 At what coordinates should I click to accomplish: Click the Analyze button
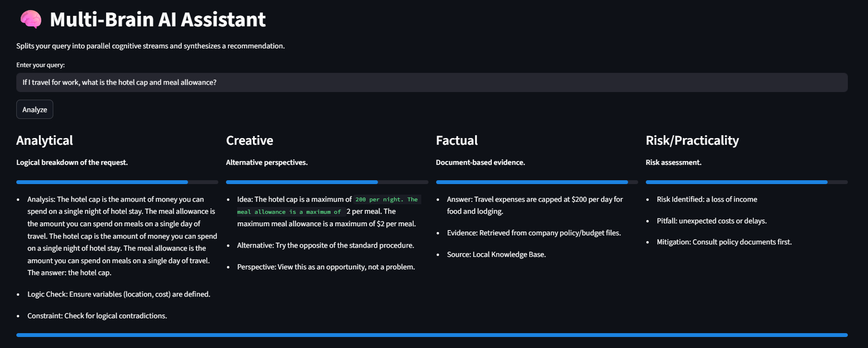35,109
